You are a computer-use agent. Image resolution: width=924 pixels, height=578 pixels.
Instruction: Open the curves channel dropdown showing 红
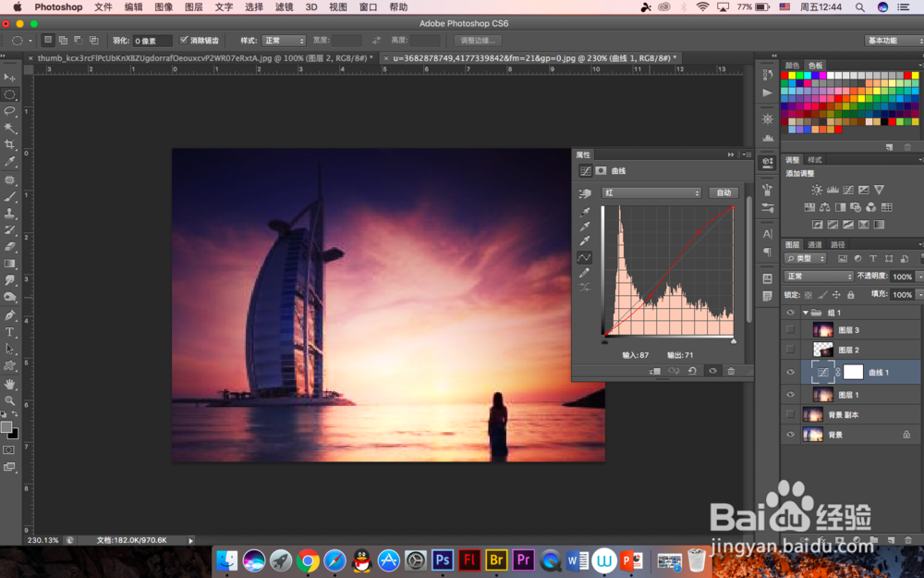click(x=651, y=193)
